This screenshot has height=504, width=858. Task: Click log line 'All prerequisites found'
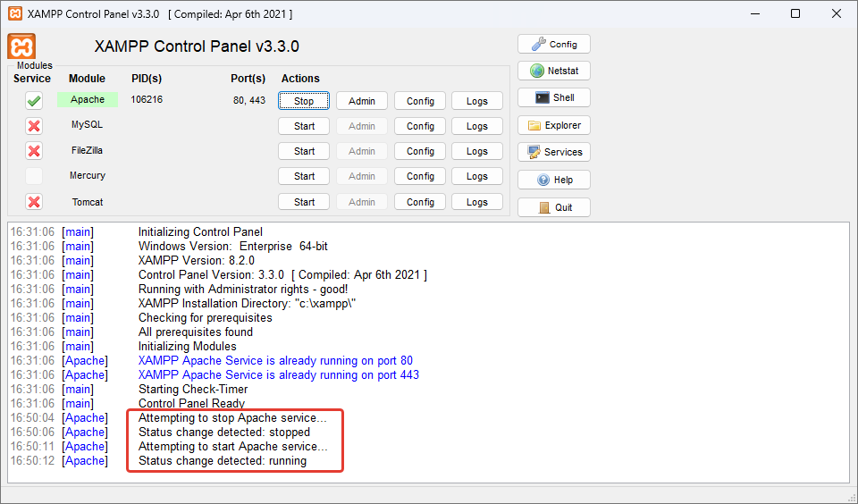pyautogui.click(x=196, y=332)
